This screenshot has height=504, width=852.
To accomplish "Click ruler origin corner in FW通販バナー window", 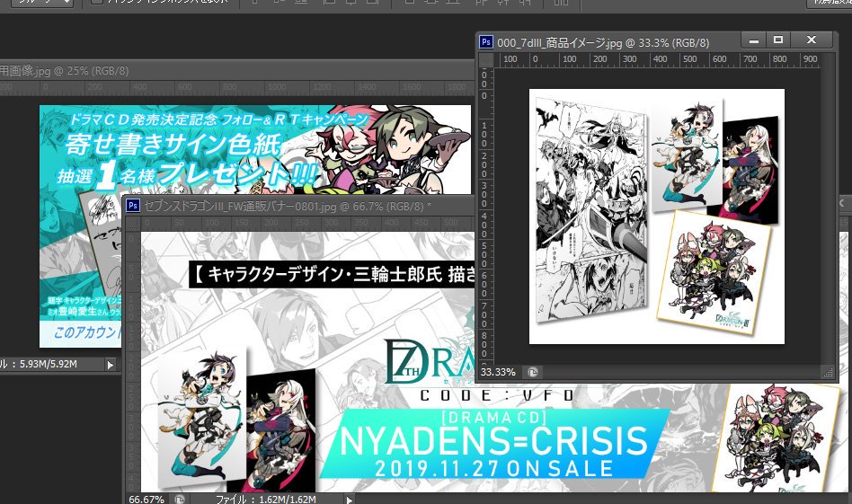I will click(133, 223).
